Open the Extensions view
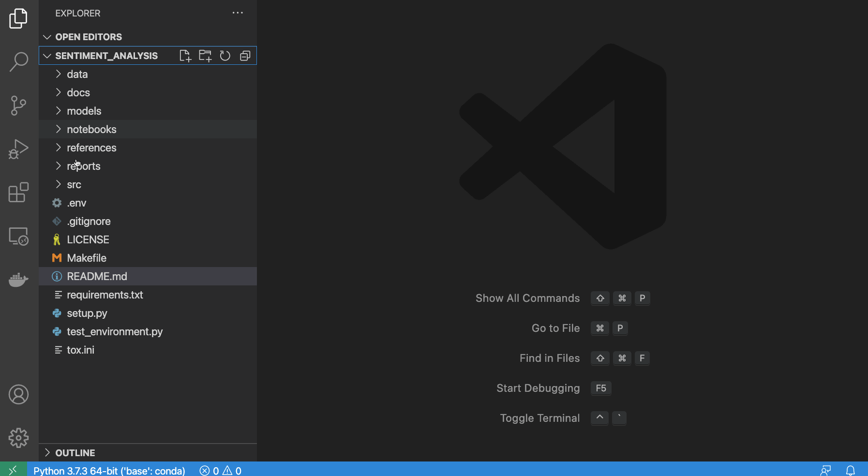This screenshot has width=868, height=476. click(18, 193)
